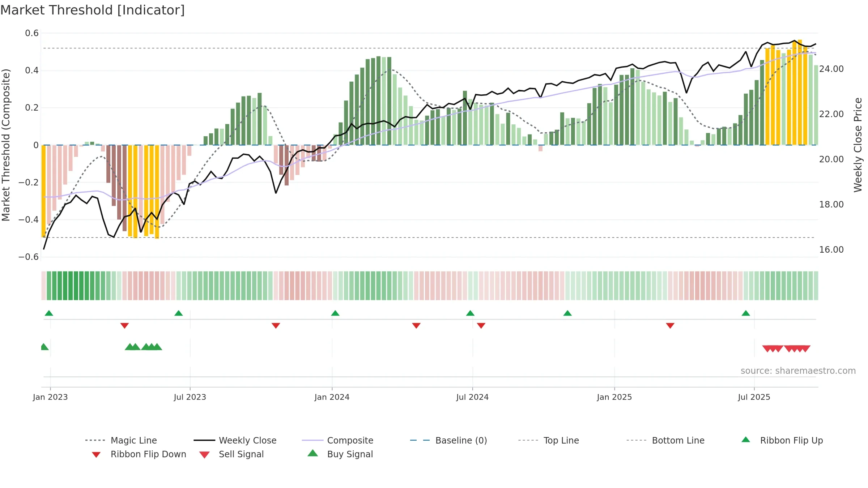The width and height of the screenshot is (868, 488).
Task: Toggle the Magic Line legend entry
Action: 121,440
